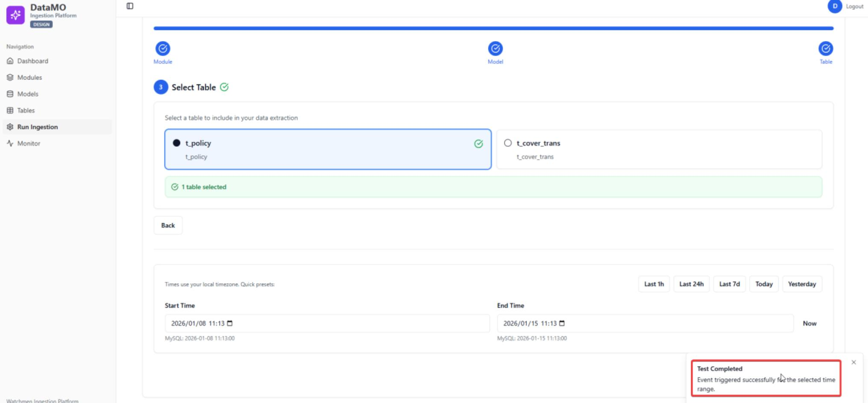This screenshot has width=868, height=403.
Task: Open the Monitor page
Action: [x=57, y=144]
